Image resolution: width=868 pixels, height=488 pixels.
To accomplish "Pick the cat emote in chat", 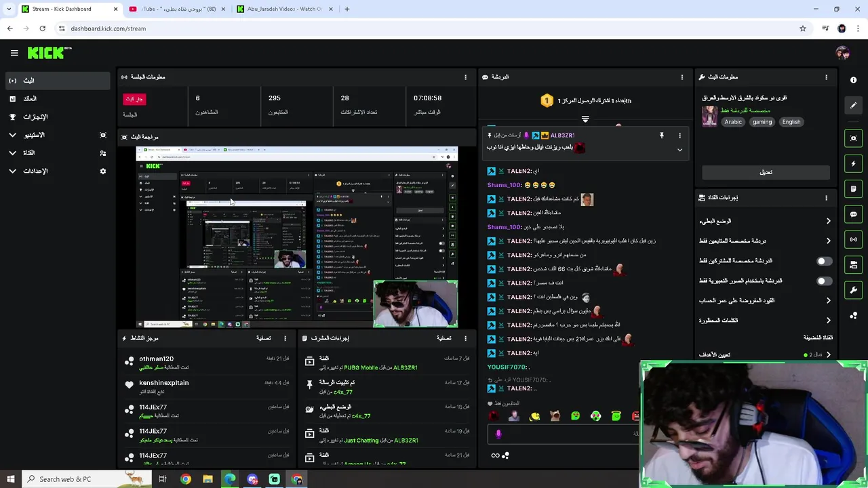I will [x=555, y=416].
